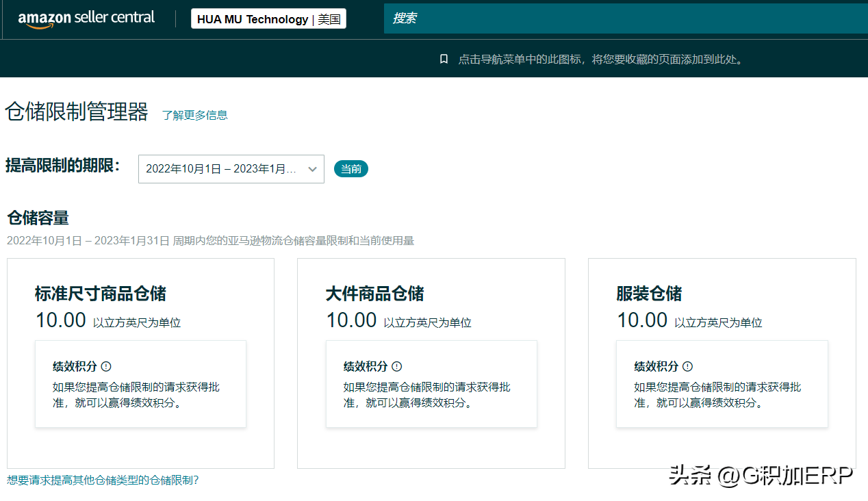Image resolution: width=868 pixels, height=501 pixels.
Task: Click the 10.00 capacity value under 标准尺寸商品仓储
Action: 60,320
